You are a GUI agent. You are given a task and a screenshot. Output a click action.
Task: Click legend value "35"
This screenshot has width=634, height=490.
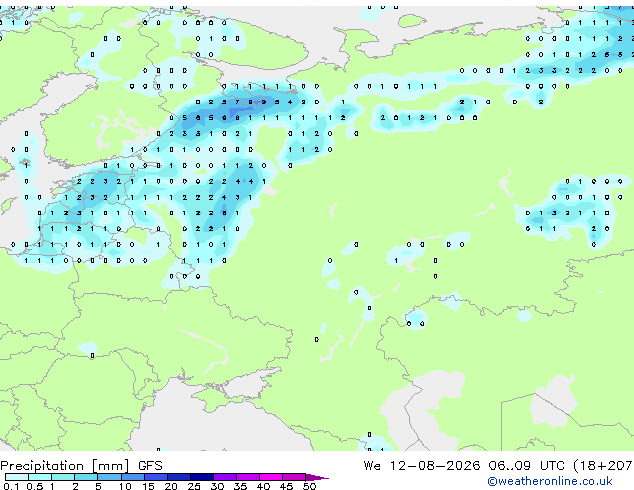pyautogui.click(x=240, y=486)
